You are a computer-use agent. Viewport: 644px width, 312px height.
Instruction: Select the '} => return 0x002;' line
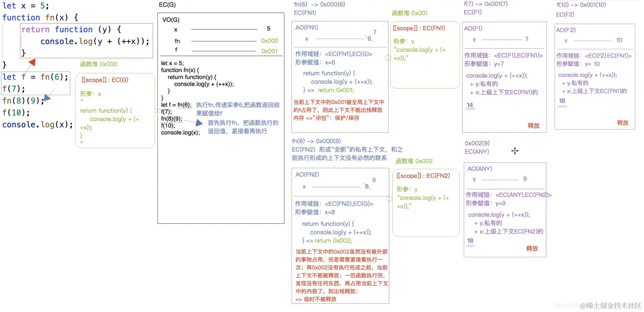click(327, 241)
